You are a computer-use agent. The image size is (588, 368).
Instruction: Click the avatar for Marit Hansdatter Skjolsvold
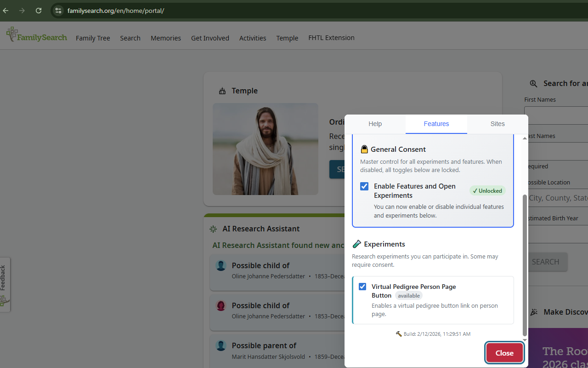[221, 345]
